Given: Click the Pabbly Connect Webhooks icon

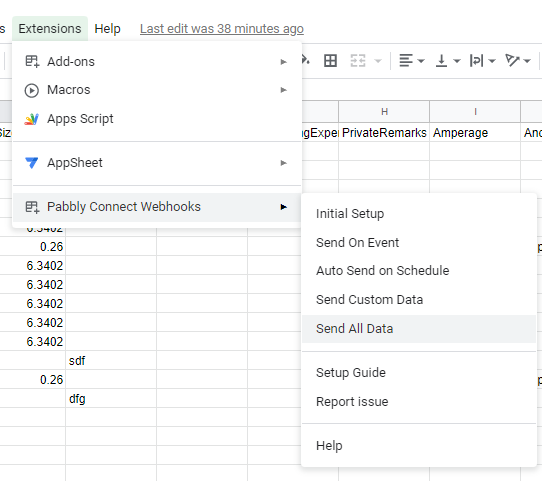Looking at the screenshot, I should pos(32,207).
